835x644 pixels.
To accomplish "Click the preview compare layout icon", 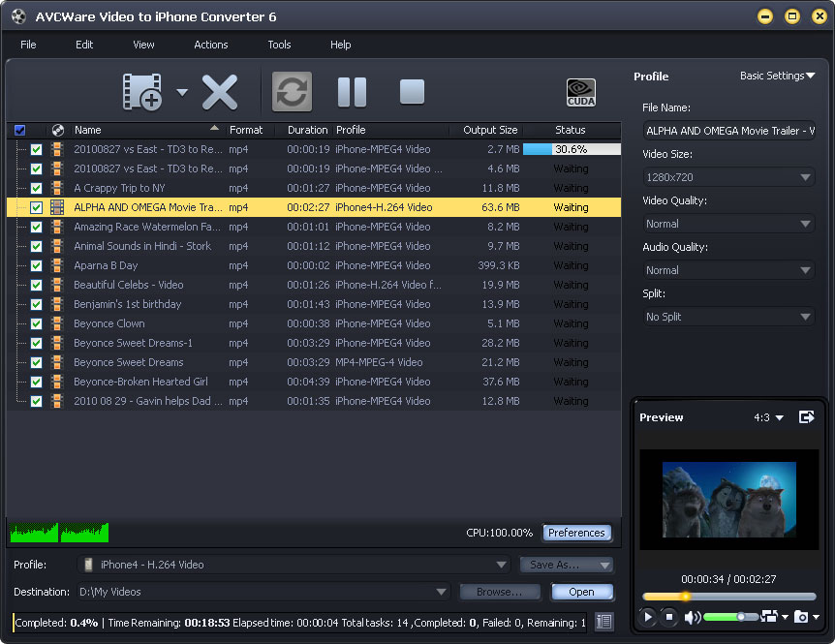I will [769, 616].
